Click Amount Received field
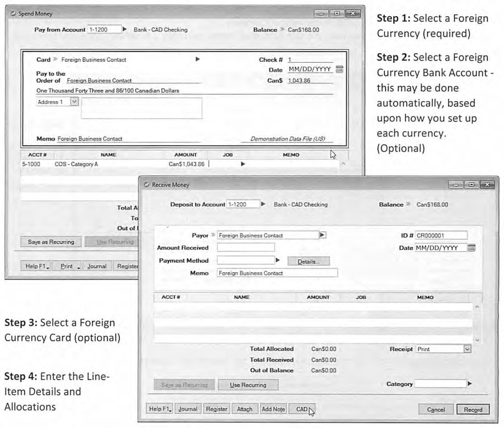The image size is (504, 428). [x=246, y=247]
